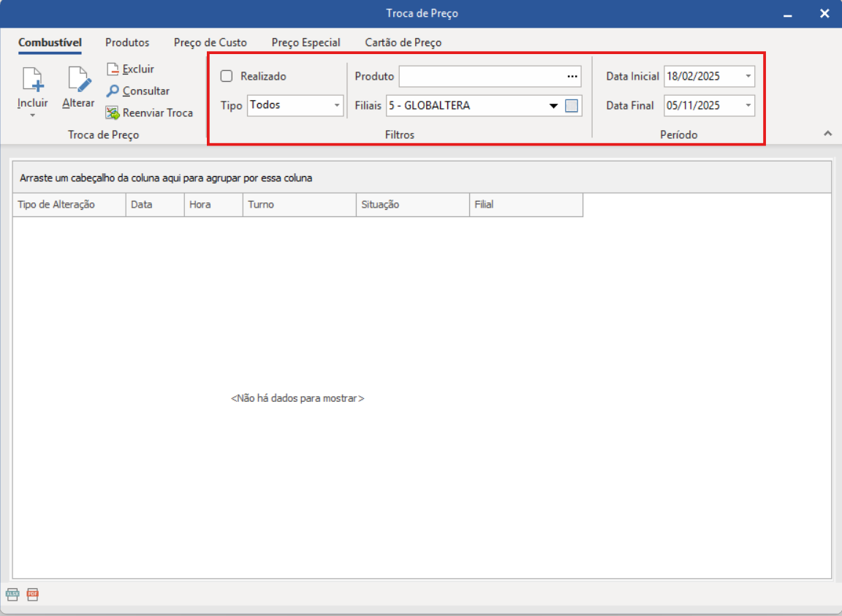Collapse the ribbon with the chevron
Screen dimensions: 842x616
tap(827, 133)
